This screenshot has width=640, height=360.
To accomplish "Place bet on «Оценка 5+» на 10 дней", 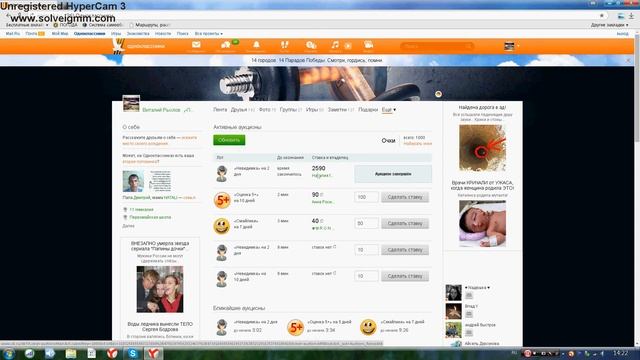I will click(x=405, y=197).
